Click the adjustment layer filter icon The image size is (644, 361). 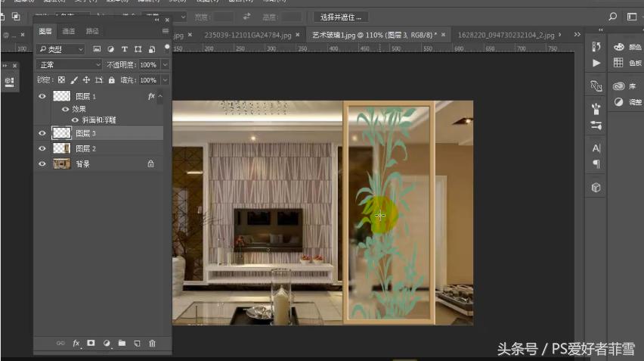click(x=110, y=49)
